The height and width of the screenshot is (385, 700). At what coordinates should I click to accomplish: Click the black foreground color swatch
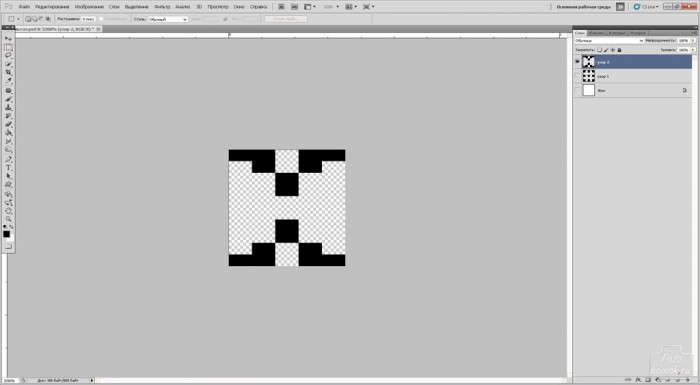pyautogui.click(x=6, y=234)
